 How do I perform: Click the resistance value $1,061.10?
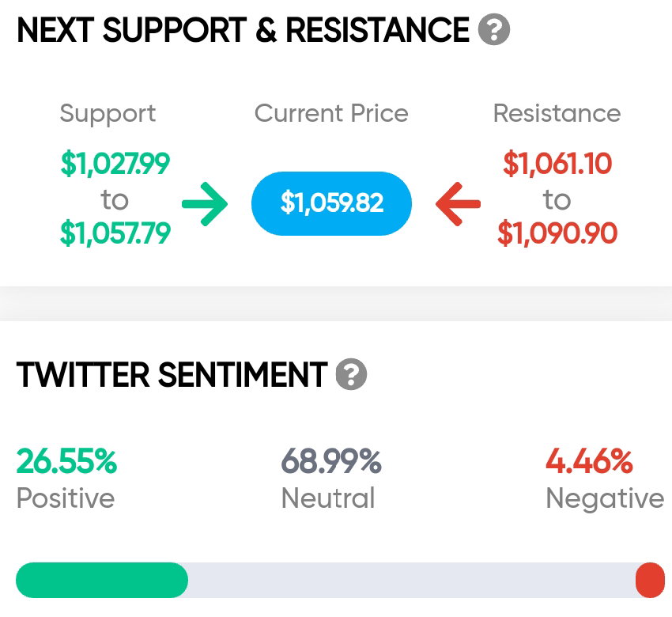pyautogui.click(x=557, y=164)
